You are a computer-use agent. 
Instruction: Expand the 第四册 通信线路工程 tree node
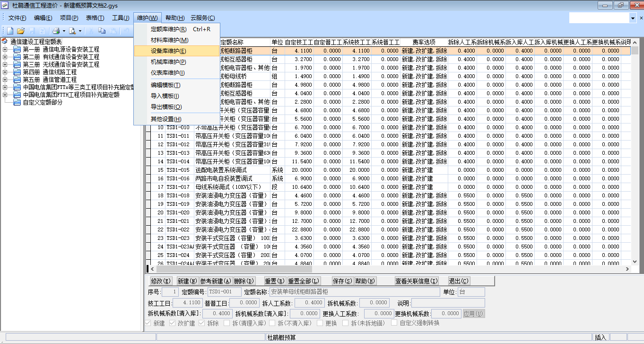click(x=5, y=72)
